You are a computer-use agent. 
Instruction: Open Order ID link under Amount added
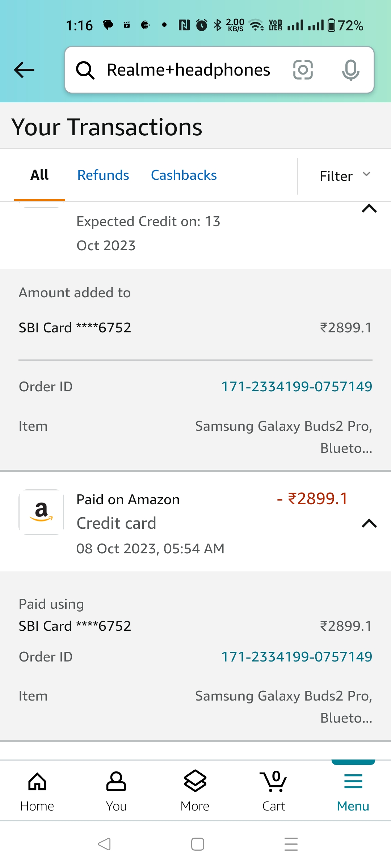pos(297,387)
